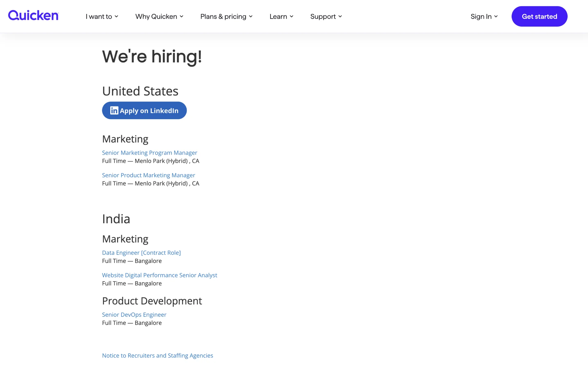Expand the Support dropdown arrow
588x368 pixels.
340,17
